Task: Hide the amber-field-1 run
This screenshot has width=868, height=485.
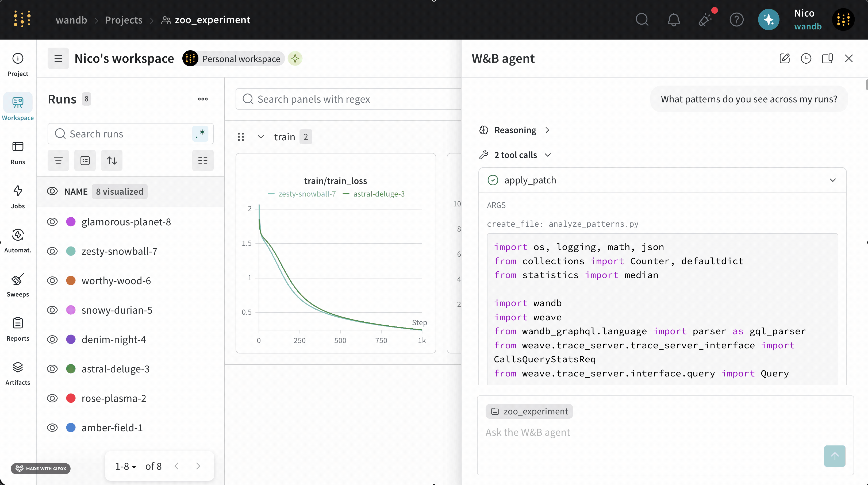Action: click(52, 428)
